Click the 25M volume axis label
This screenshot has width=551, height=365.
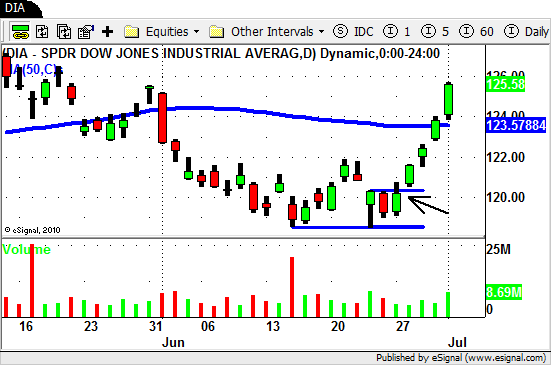click(499, 249)
